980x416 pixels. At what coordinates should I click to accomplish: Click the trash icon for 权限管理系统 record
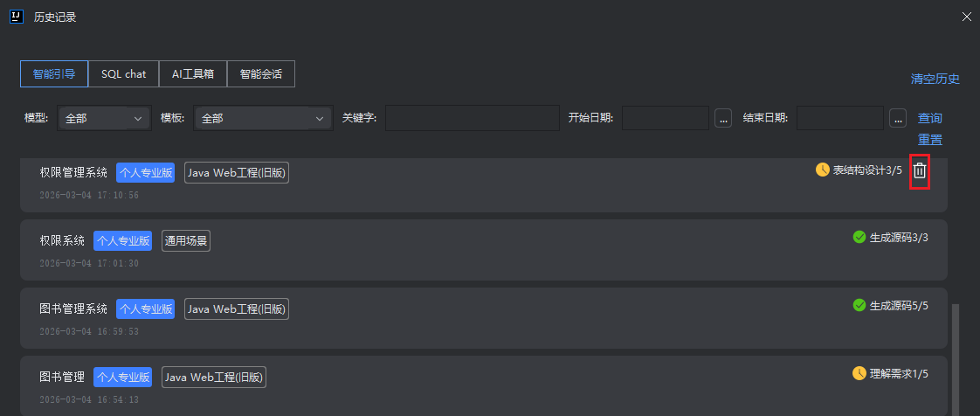pos(919,170)
